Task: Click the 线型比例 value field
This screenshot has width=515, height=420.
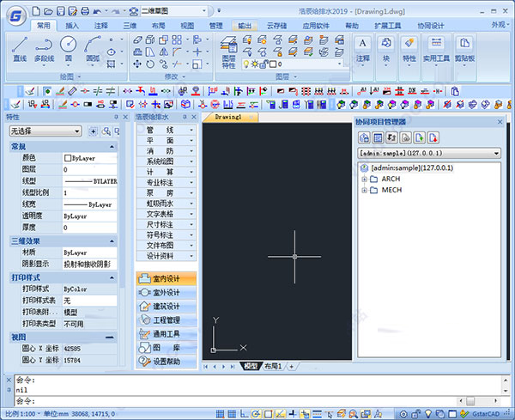Action: point(89,193)
